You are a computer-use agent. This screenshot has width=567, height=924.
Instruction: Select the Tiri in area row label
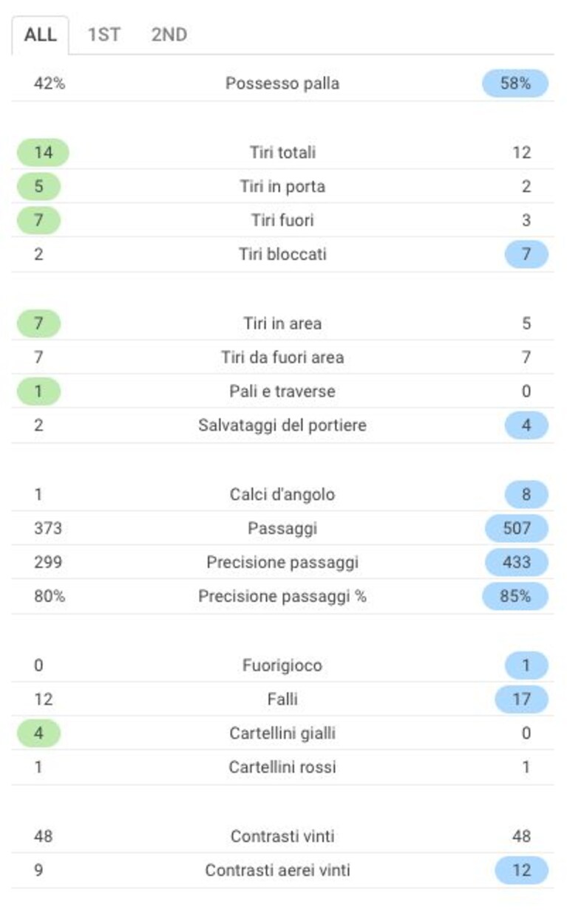(282, 323)
